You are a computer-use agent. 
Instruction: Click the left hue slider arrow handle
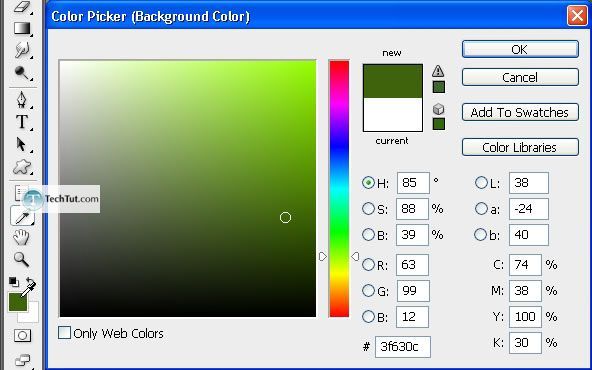click(323, 257)
